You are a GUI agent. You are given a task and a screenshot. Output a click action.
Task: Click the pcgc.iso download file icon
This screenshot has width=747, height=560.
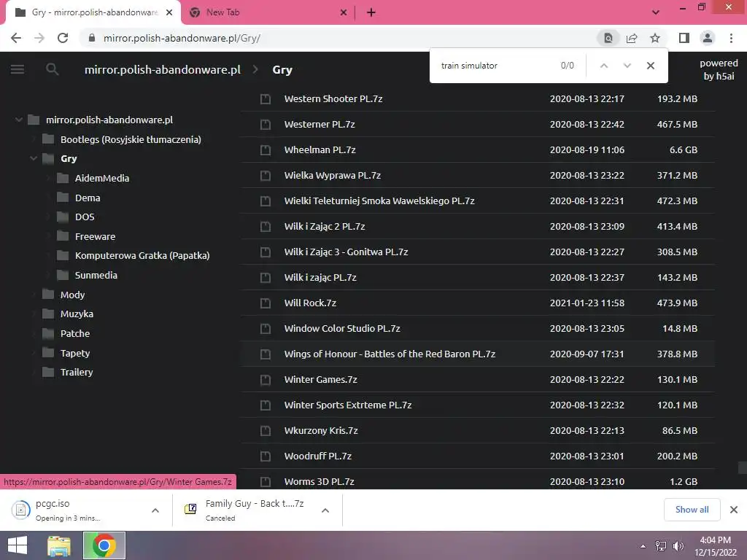coord(21,510)
